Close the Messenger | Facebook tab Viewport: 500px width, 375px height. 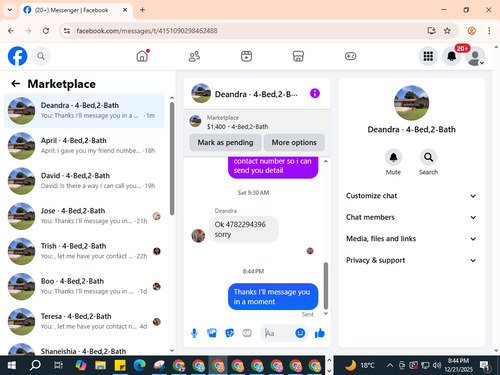tap(125, 10)
